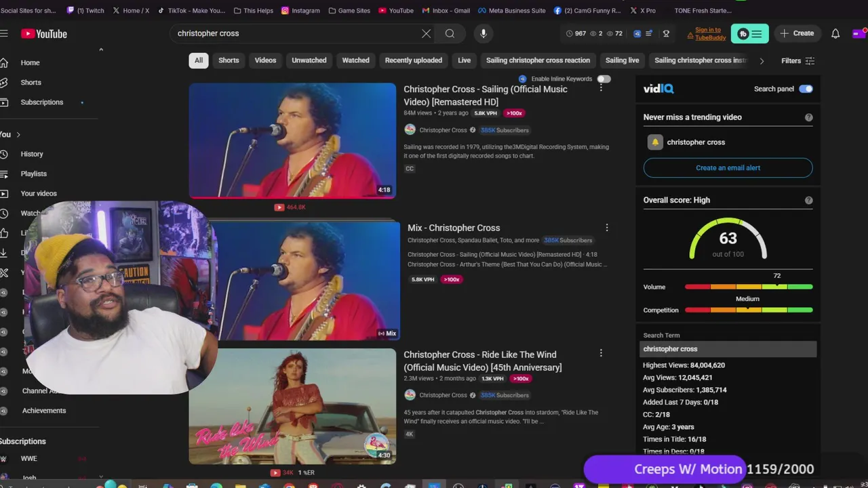
Task: Show more filter chips with right arrow
Action: click(762, 61)
